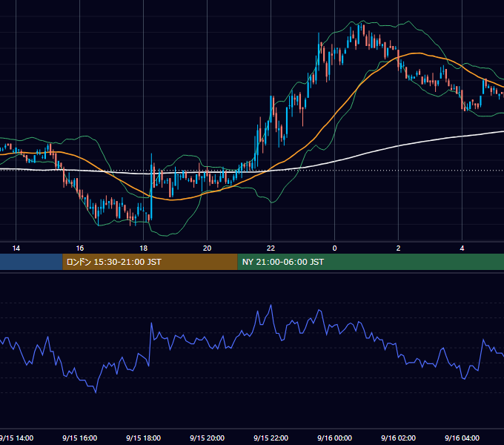Viewport: 504px width, 445px height.
Task: Click the 14 hour axis label
Action: 16,248
